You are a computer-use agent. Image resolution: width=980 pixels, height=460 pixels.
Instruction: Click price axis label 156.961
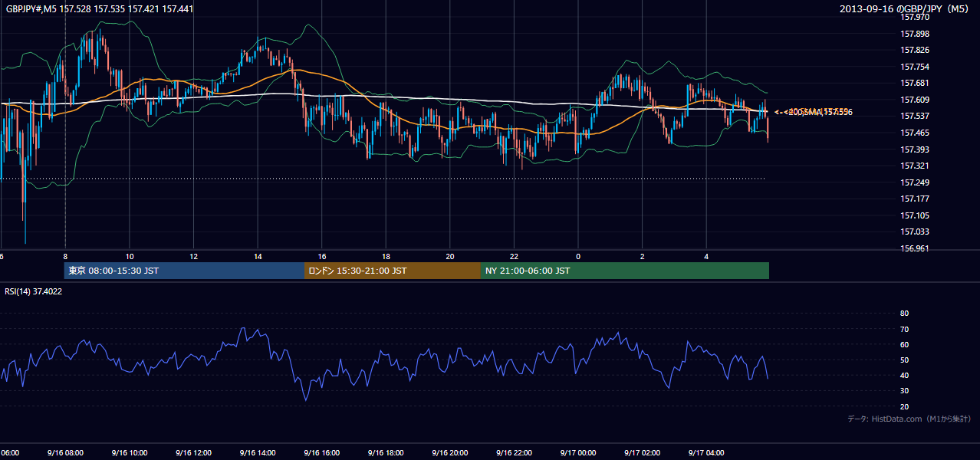916,248
